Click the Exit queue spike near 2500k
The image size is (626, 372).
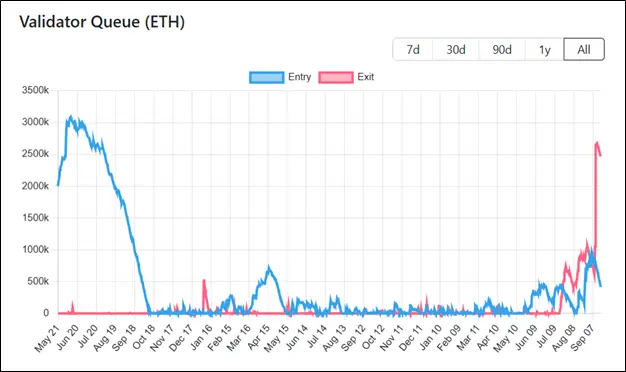click(x=597, y=143)
